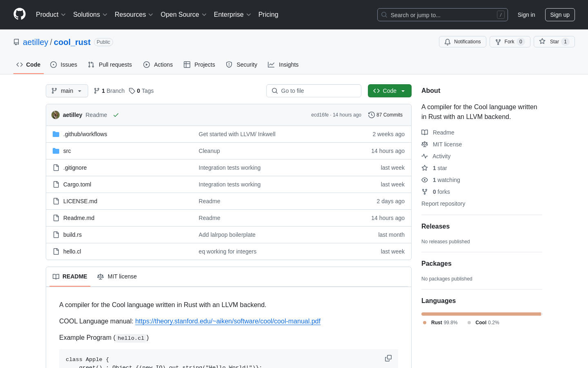Click the Rust 99.8% language legend

point(440,323)
